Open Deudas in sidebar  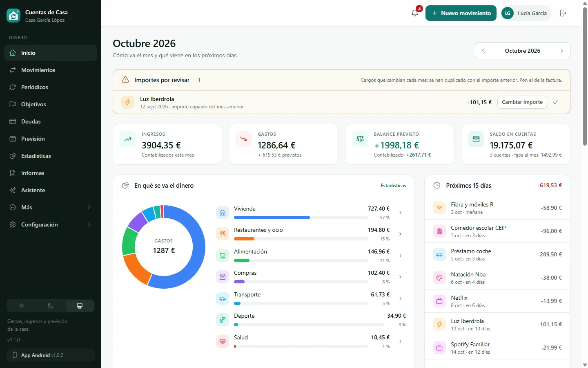[x=51, y=121]
